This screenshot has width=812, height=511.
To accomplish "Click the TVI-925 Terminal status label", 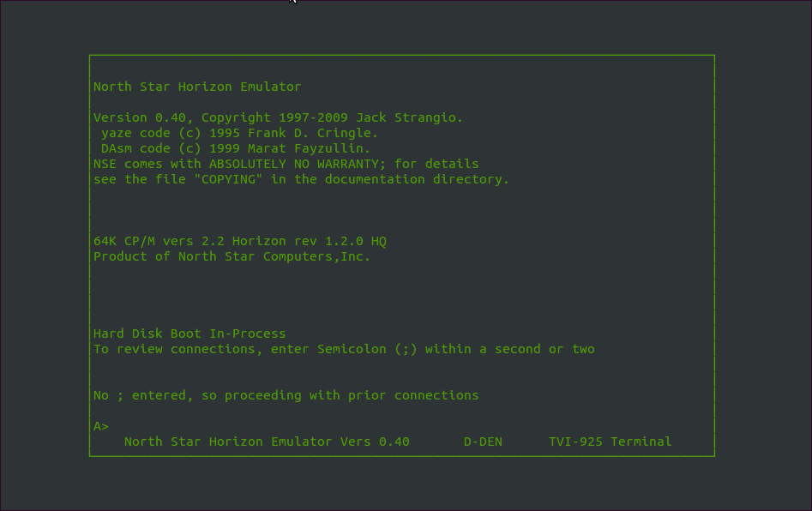I will coord(610,442).
